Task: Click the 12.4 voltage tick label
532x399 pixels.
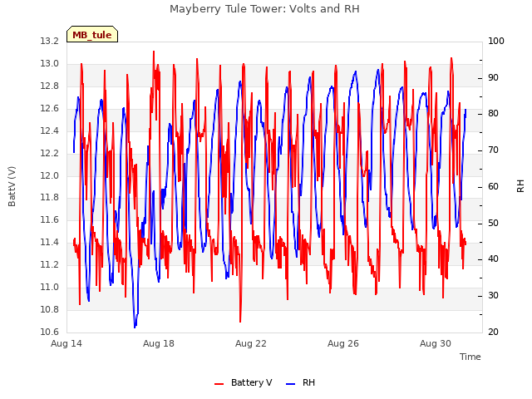Action: pos(50,131)
